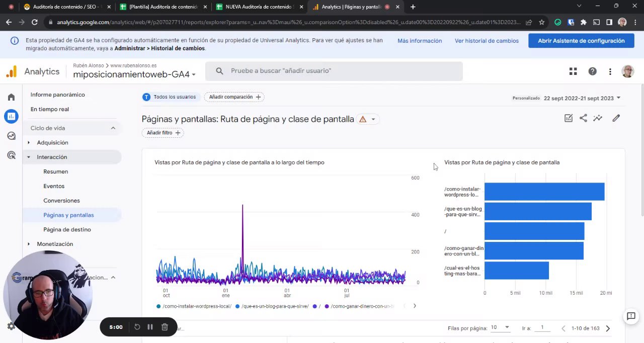Reload the browser page
Screen dimensions: 644x343
pyautogui.click(x=34, y=22)
